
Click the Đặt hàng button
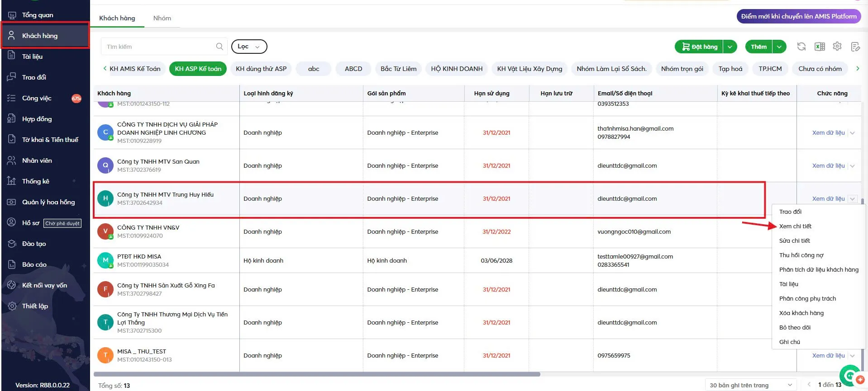699,47
